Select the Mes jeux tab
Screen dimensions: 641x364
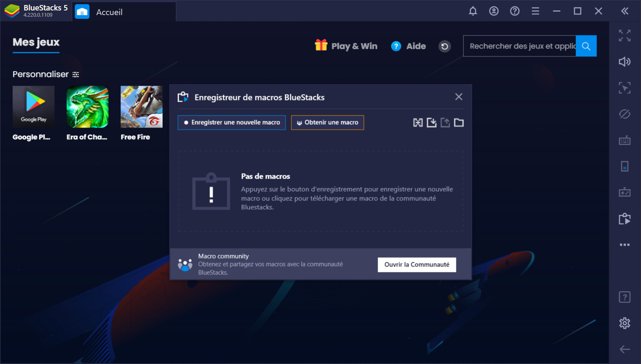pyautogui.click(x=36, y=43)
